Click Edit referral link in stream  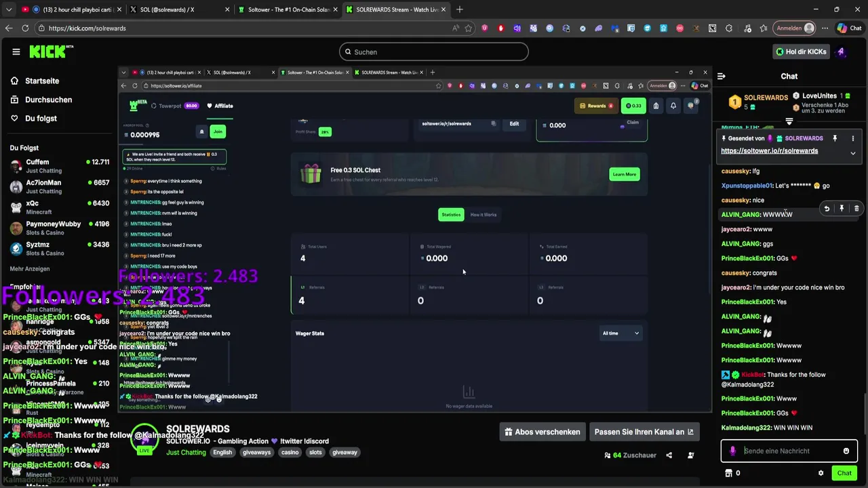[514, 123]
